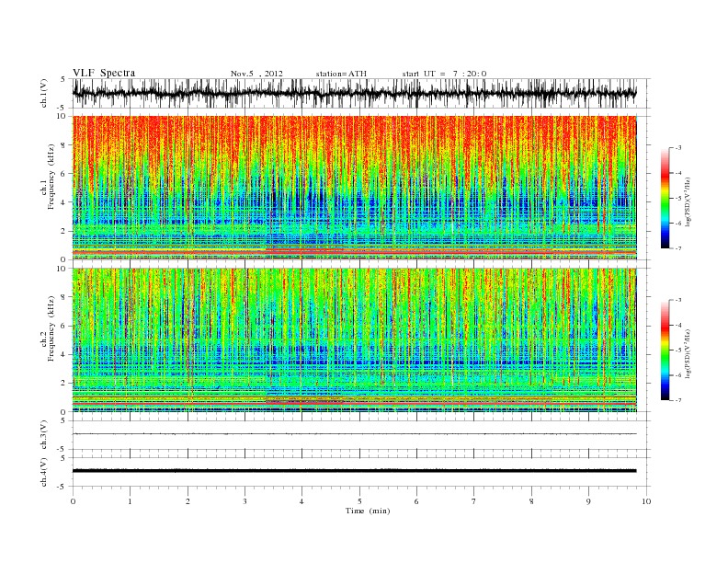
Task: Click time-axis tick label "0" at bottom
Action: pos(73,501)
